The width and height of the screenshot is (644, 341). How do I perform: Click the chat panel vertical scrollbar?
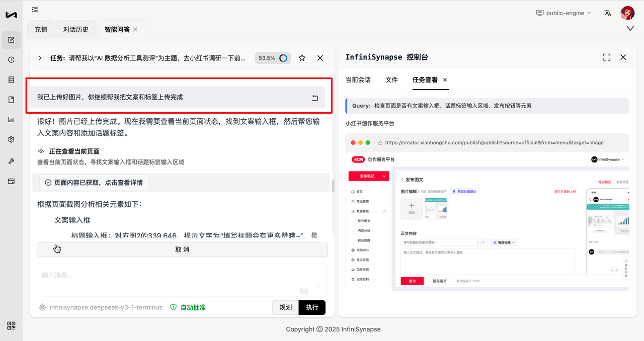pos(332,186)
